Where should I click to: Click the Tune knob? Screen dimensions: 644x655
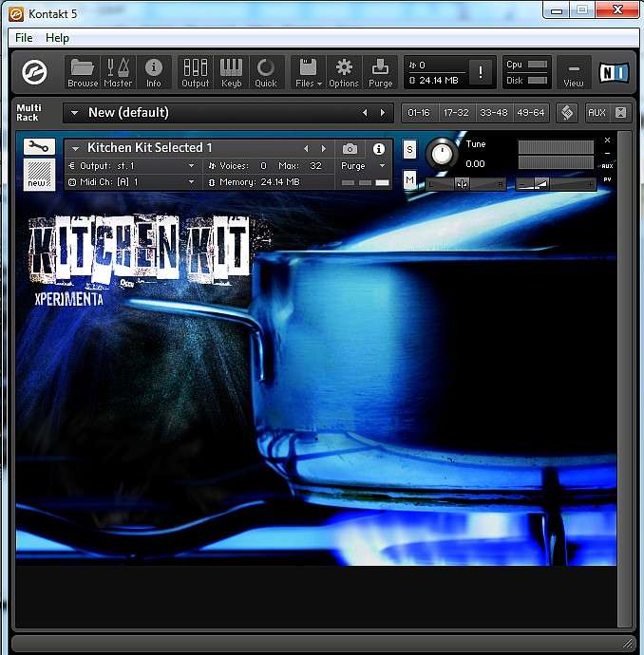(442, 153)
